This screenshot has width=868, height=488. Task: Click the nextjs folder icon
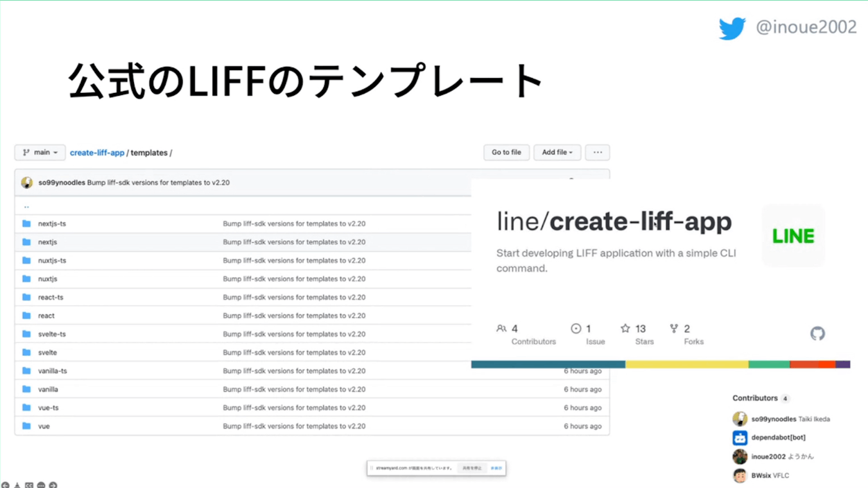click(x=27, y=242)
